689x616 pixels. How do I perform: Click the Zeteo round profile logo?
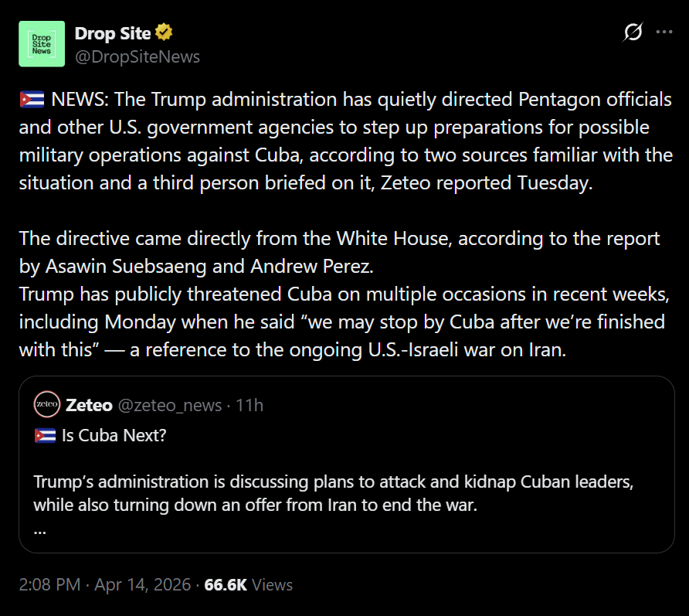(x=47, y=405)
